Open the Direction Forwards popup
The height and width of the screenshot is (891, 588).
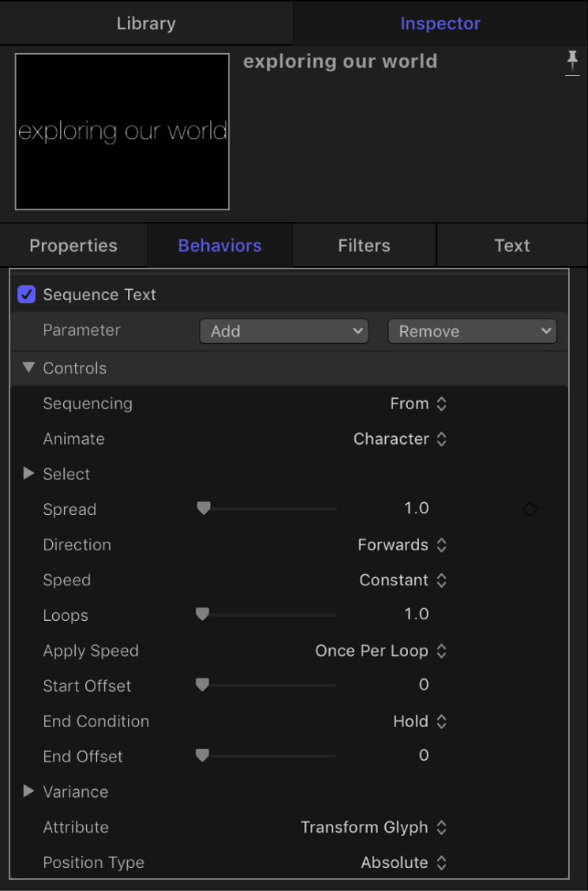(x=403, y=545)
